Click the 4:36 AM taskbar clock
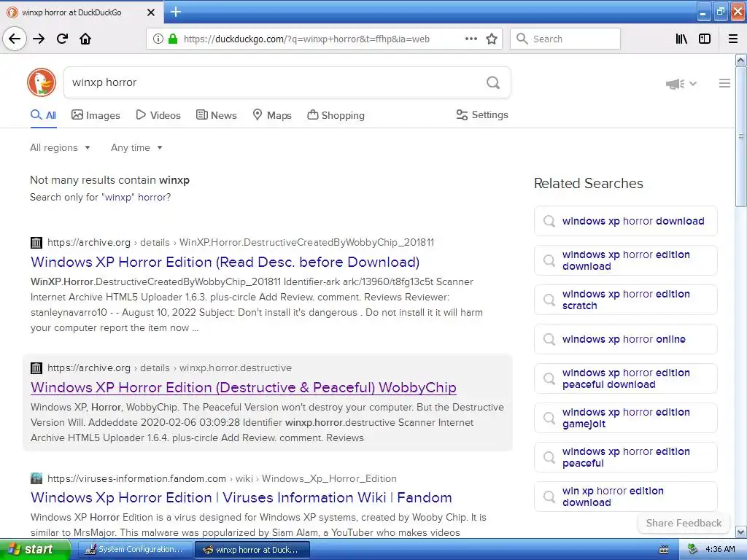The image size is (747, 560). pyautogui.click(x=720, y=550)
